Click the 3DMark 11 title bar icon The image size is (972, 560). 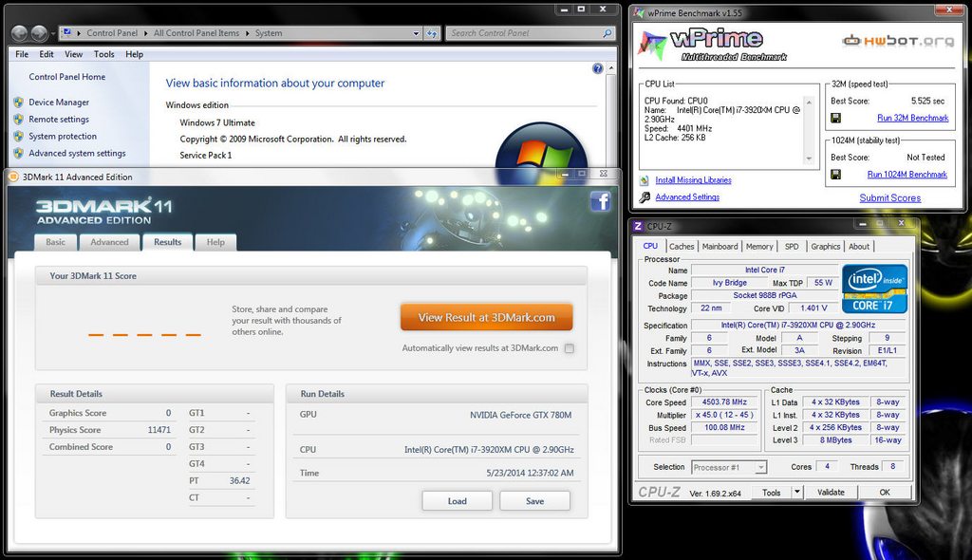13,177
